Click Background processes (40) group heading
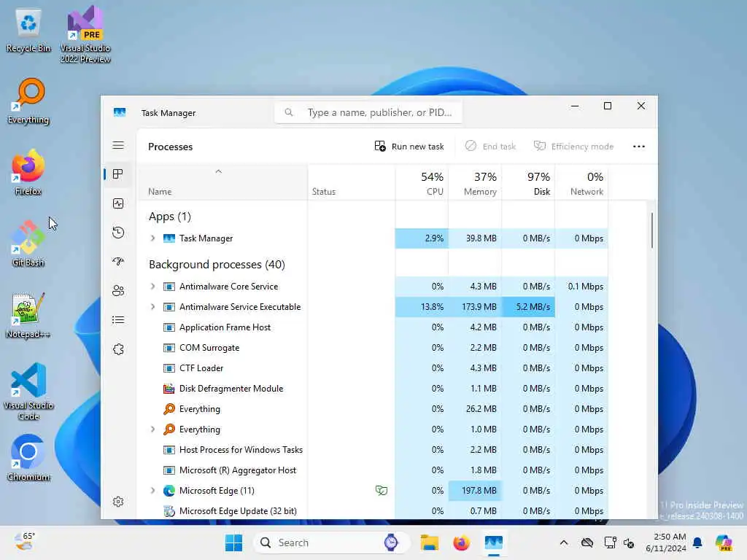Viewport: 747px width, 560px height. tap(217, 265)
